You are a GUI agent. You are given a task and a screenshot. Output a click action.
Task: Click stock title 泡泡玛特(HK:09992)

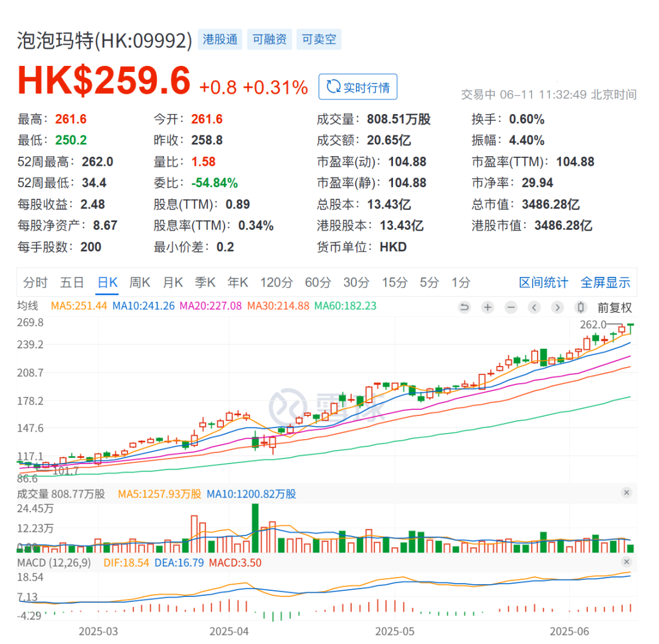104,41
